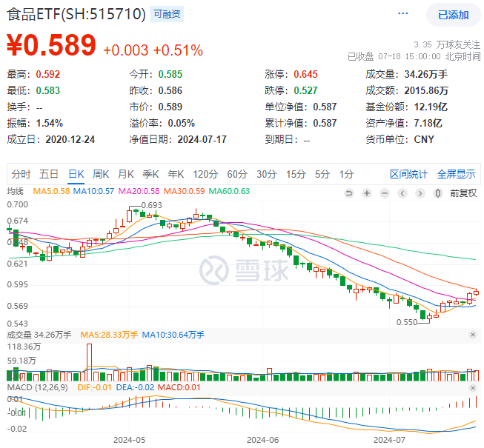Click the MA5:0.58 legend label

click(x=51, y=191)
